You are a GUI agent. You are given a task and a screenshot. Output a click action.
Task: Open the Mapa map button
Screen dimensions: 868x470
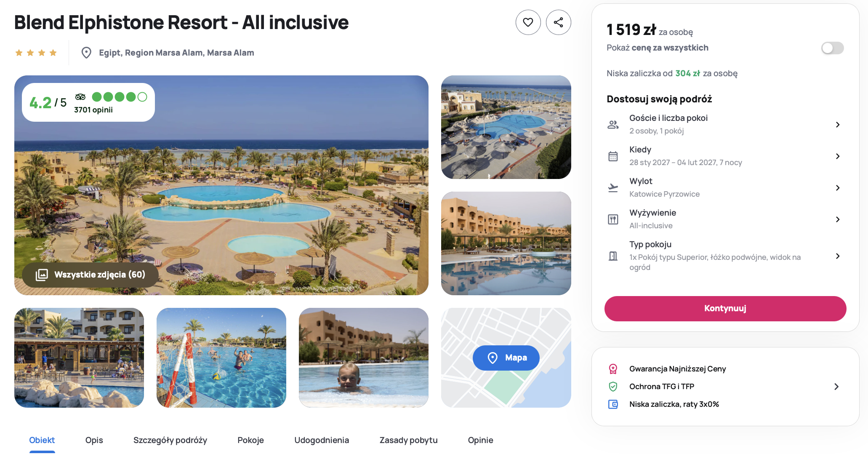[x=506, y=358]
